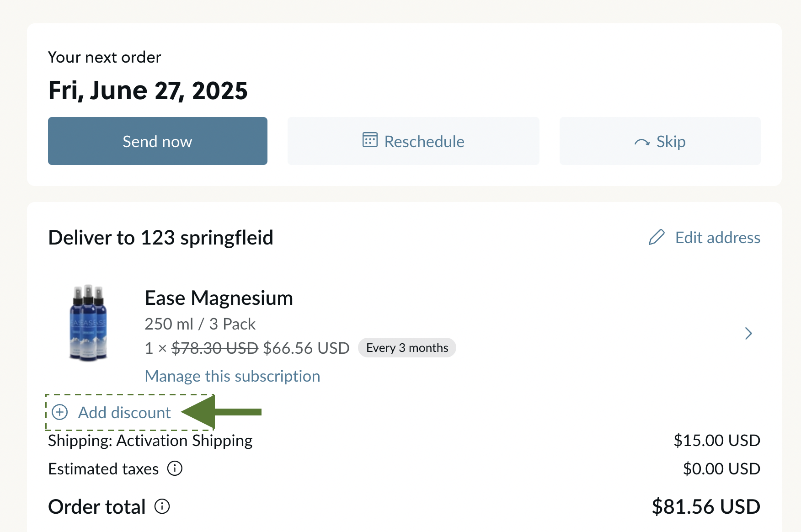Click the curved arrow Skip icon
801x532 pixels.
click(x=642, y=142)
